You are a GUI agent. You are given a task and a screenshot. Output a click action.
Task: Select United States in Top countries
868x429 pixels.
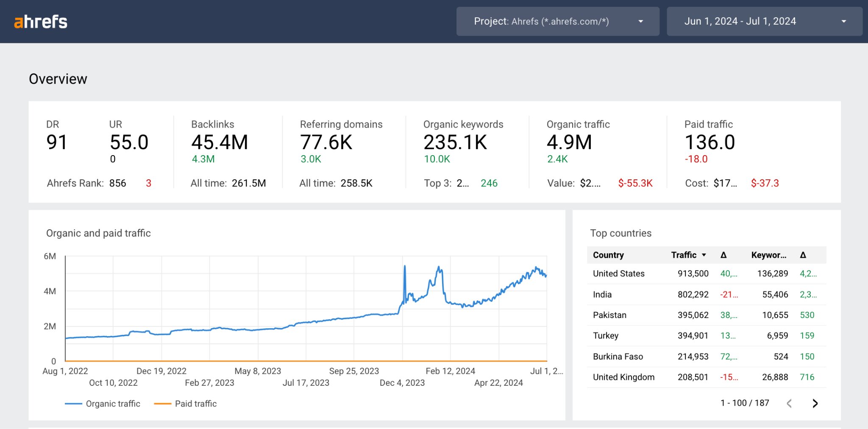[x=619, y=273]
